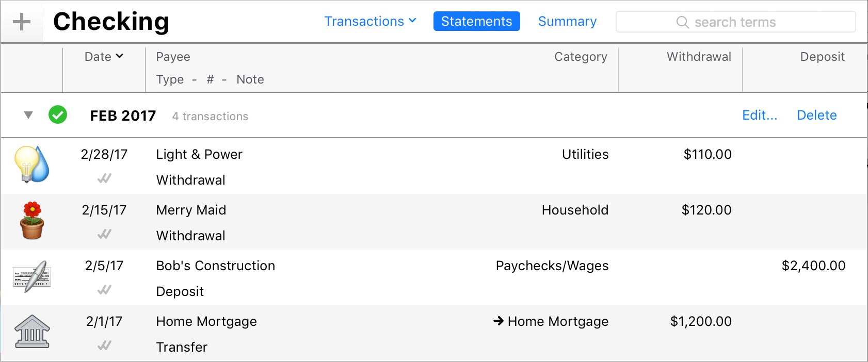Click the light bulb icon for Light & Power
The image size is (868, 362).
pos(31,164)
